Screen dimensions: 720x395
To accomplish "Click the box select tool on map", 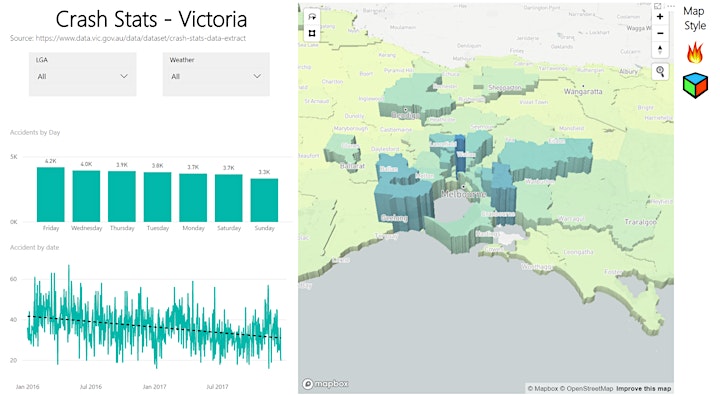I will click(312, 33).
